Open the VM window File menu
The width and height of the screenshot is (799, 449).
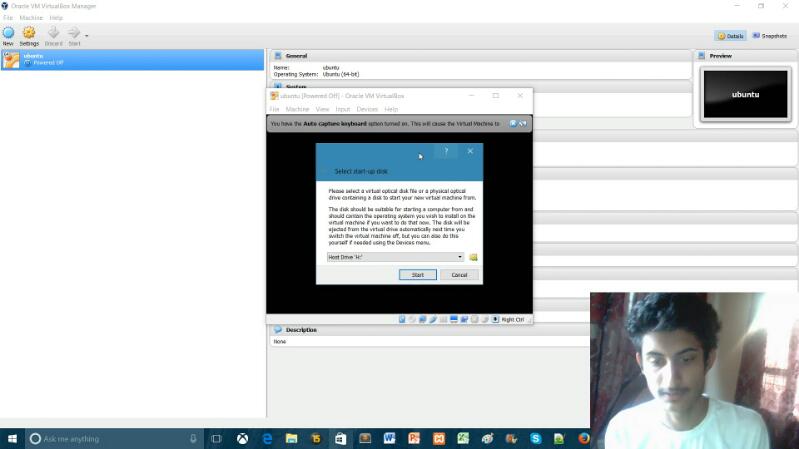(x=274, y=109)
